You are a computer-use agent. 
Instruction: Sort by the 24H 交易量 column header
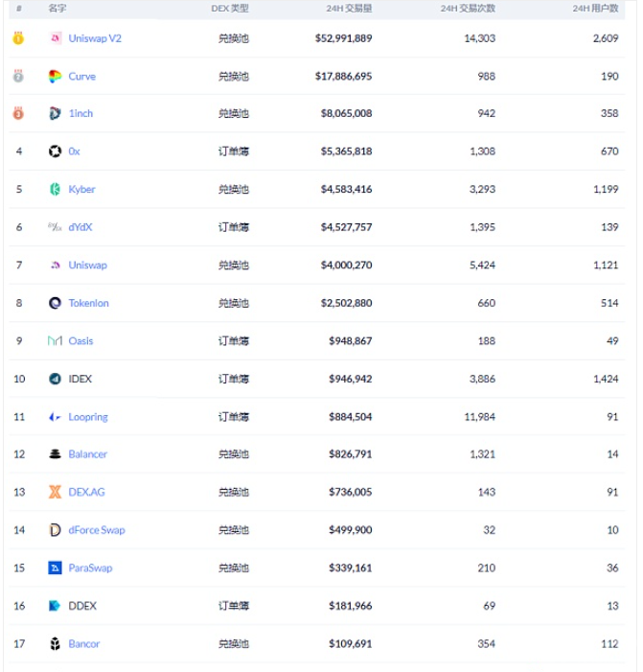click(349, 9)
